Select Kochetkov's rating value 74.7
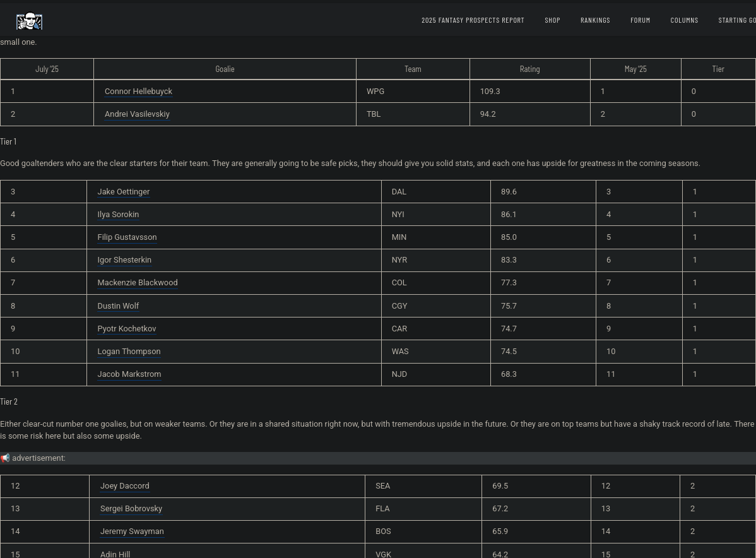 tap(509, 328)
